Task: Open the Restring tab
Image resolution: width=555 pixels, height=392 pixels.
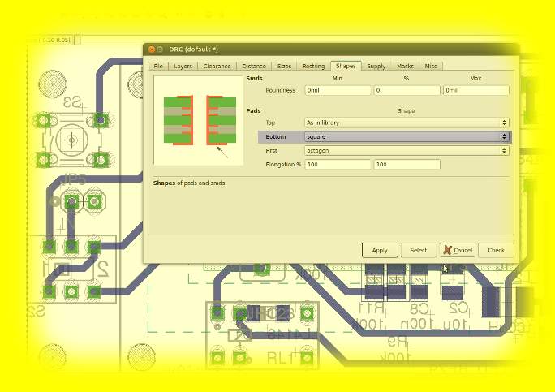Action: tap(313, 66)
